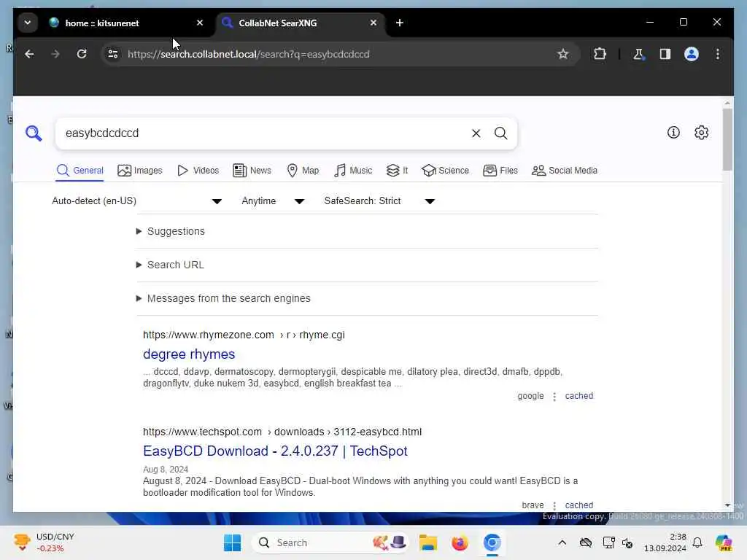Switch to Videos category

(198, 171)
